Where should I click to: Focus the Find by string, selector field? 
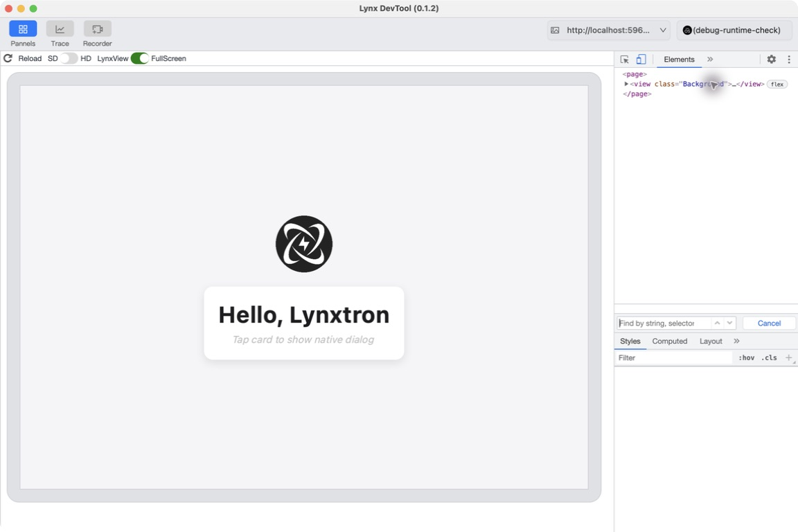tap(663, 323)
